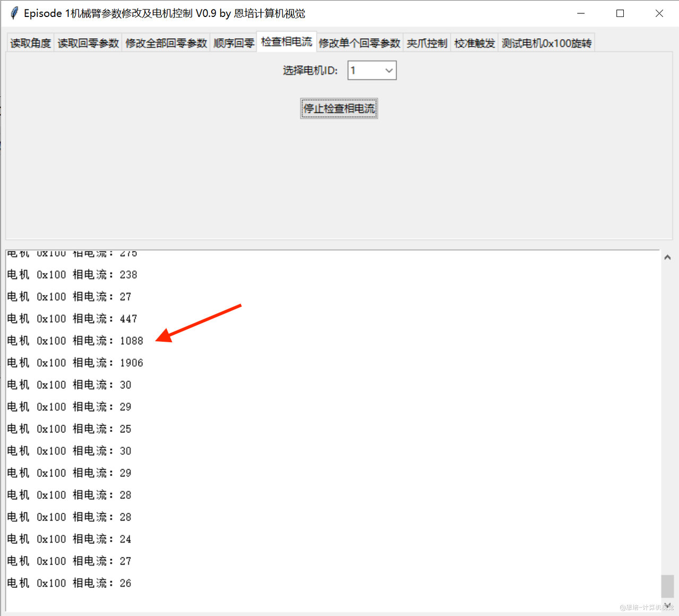679x616 pixels.
Task: Go to the 顺序回零 tab
Action: (233, 43)
